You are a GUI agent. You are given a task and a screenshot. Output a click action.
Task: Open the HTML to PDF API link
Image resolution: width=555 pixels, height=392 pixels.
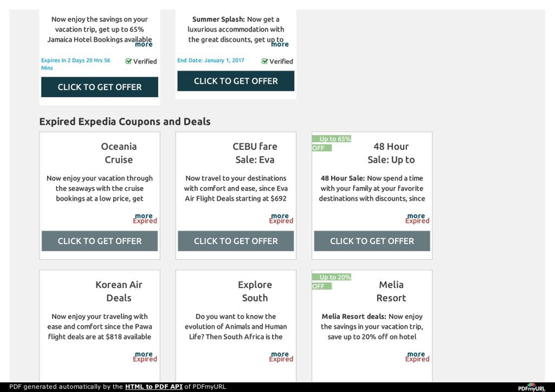154,387
